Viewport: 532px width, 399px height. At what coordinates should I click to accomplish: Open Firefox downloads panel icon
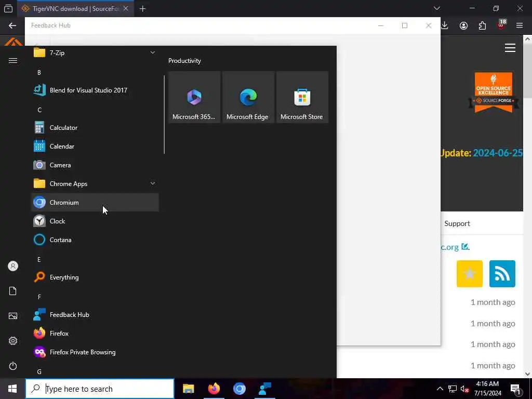(x=445, y=25)
